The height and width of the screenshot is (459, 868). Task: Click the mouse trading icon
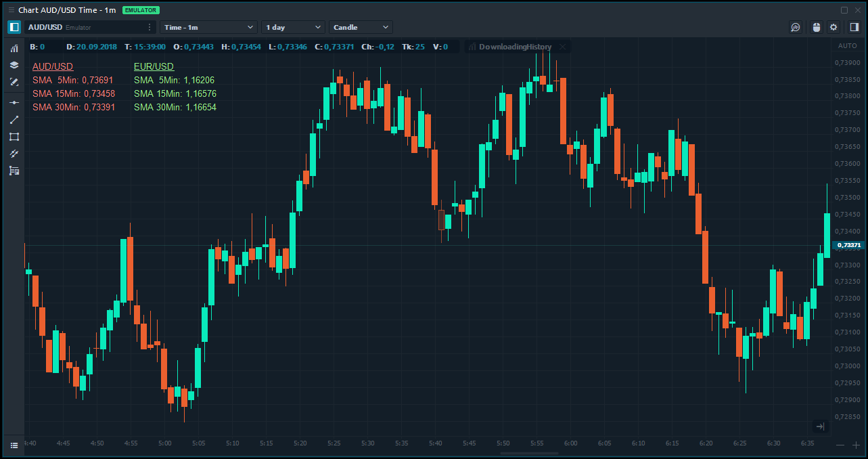pos(816,27)
